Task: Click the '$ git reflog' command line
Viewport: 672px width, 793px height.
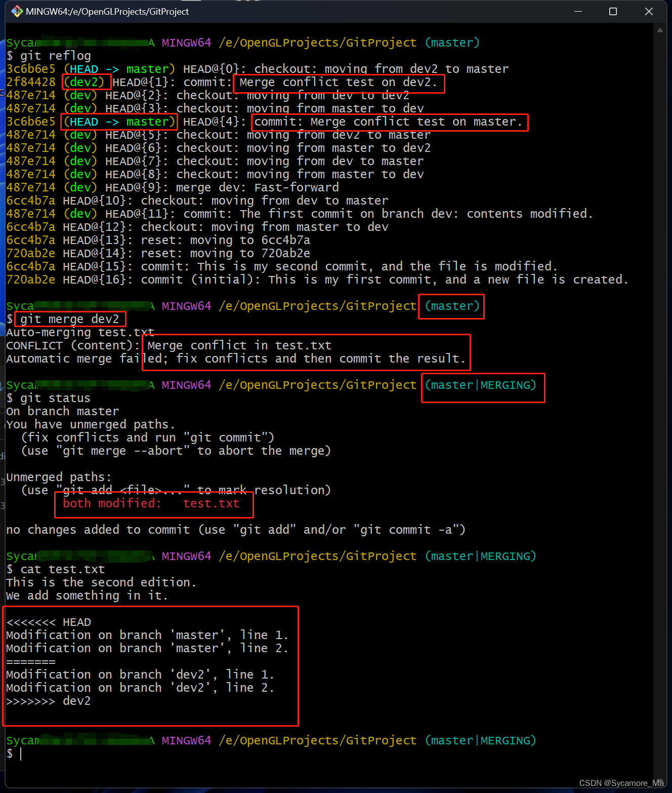Action: coord(49,56)
